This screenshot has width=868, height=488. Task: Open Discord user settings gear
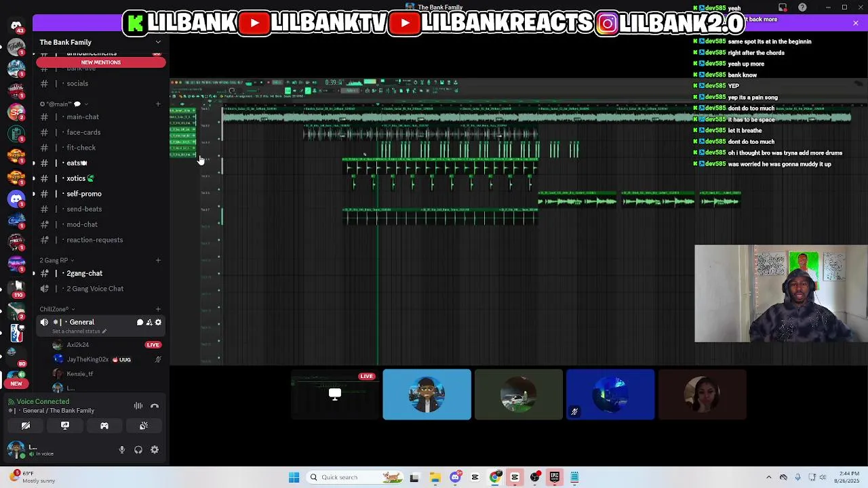pyautogui.click(x=155, y=449)
